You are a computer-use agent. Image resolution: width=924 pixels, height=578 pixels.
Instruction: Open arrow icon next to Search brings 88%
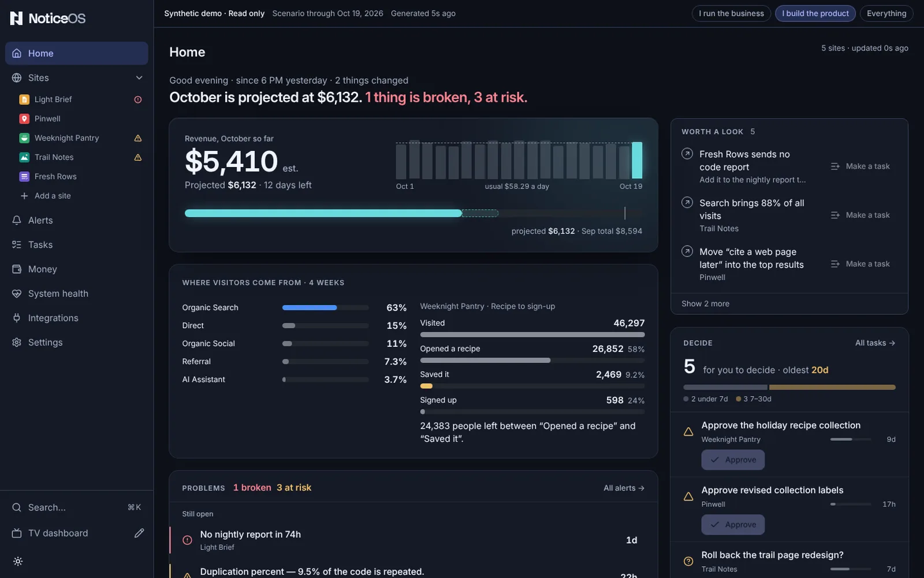click(687, 202)
